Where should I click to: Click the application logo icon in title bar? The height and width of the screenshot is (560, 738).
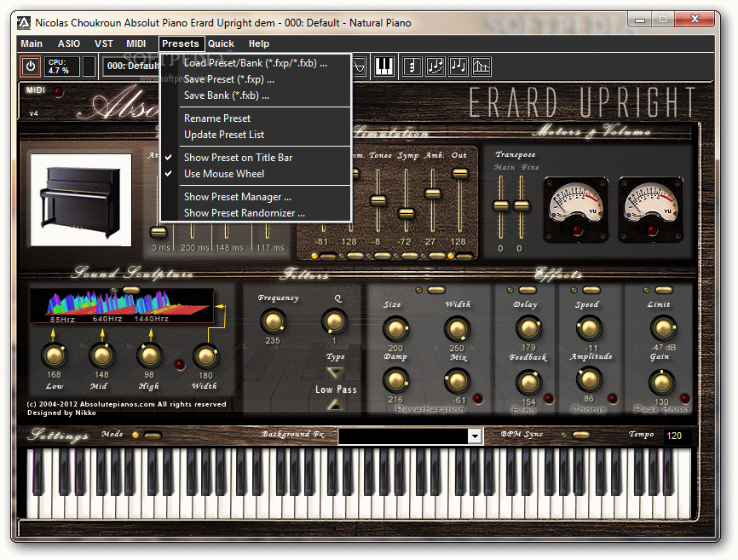tap(24, 23)
